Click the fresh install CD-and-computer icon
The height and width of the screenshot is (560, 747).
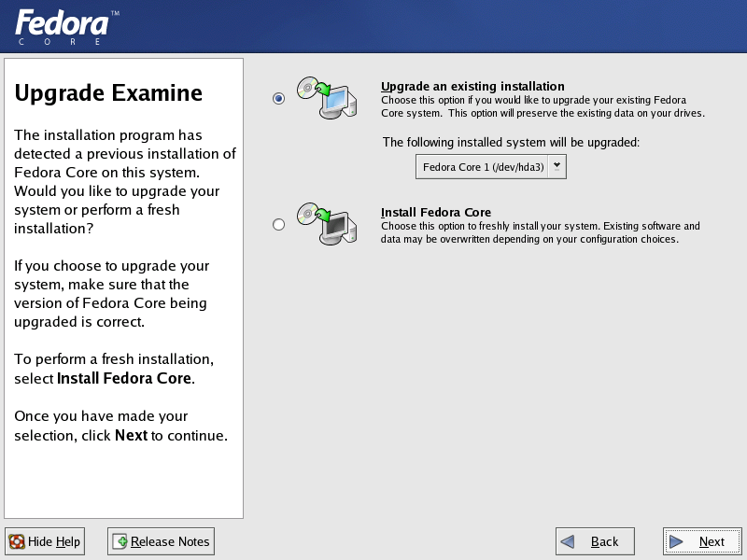(327, 224)
